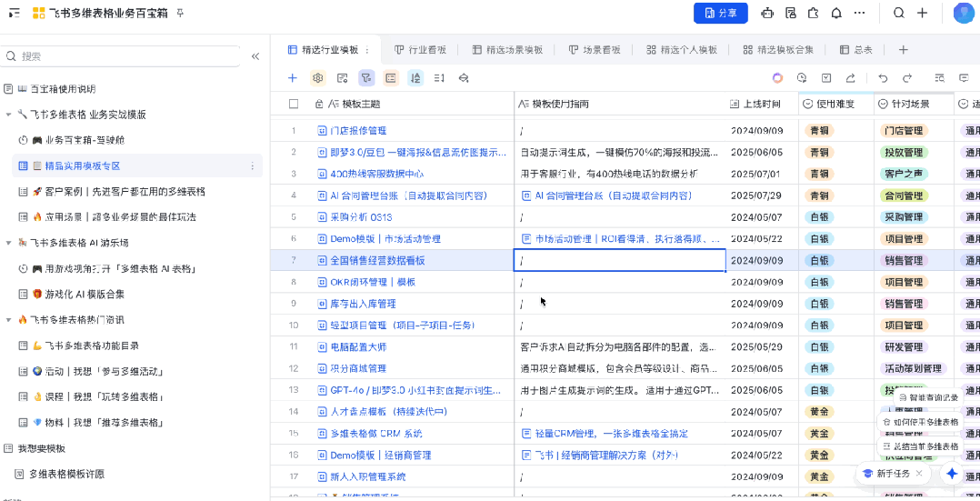
Task: Open the field settings gear icon
Action: [x=318, y=78]
